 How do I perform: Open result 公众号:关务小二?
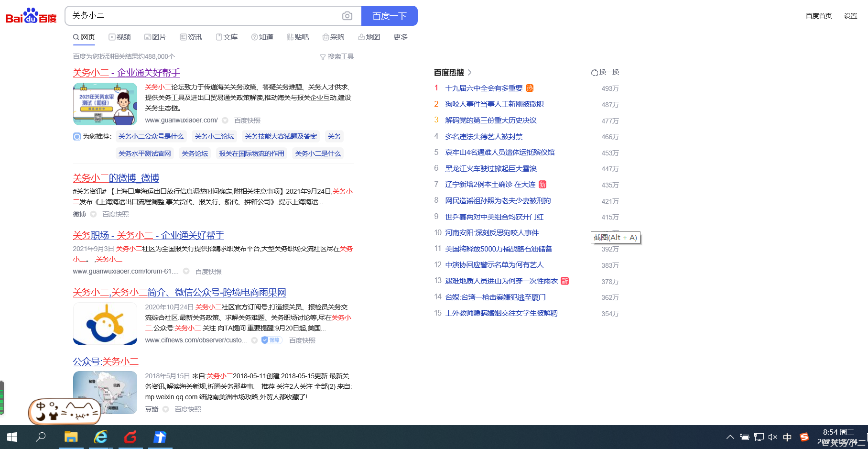tap(106, 361)
